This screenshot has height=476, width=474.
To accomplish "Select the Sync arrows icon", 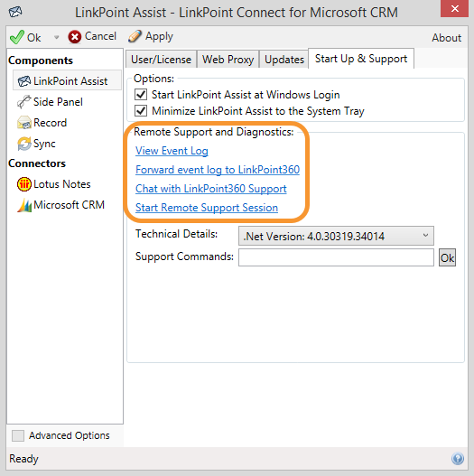I will [24, 144].
